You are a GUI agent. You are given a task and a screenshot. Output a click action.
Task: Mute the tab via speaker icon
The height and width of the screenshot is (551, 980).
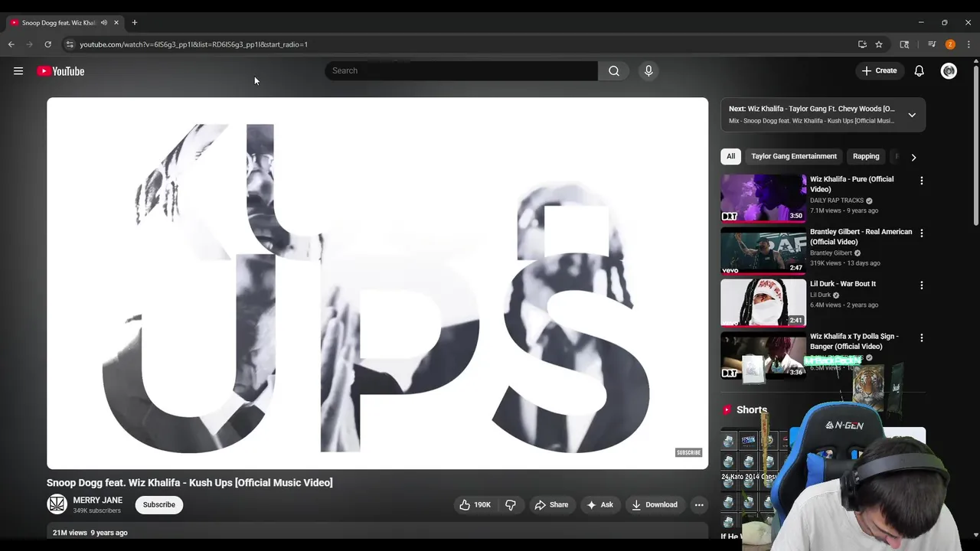[104, 23]
